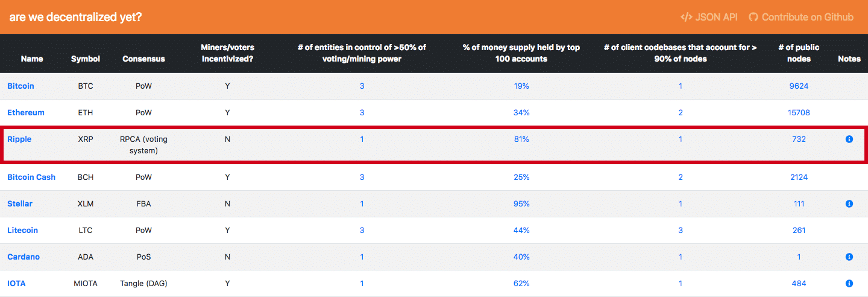Click Ripple's 732 public nodes value
The image size is (868, 297).
(799, 139)
